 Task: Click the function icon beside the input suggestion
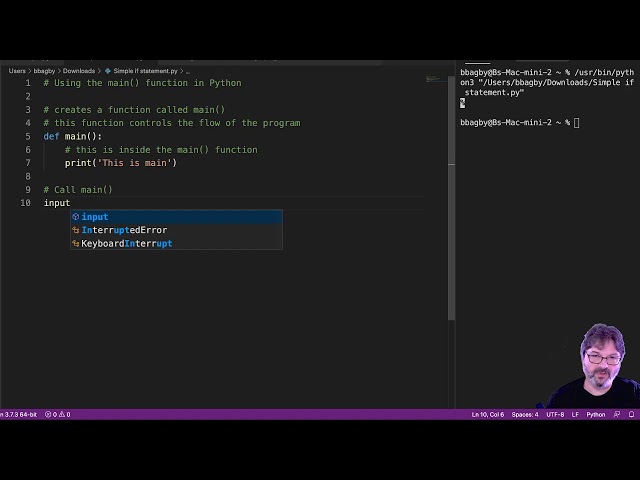click(x=76, y=217)
